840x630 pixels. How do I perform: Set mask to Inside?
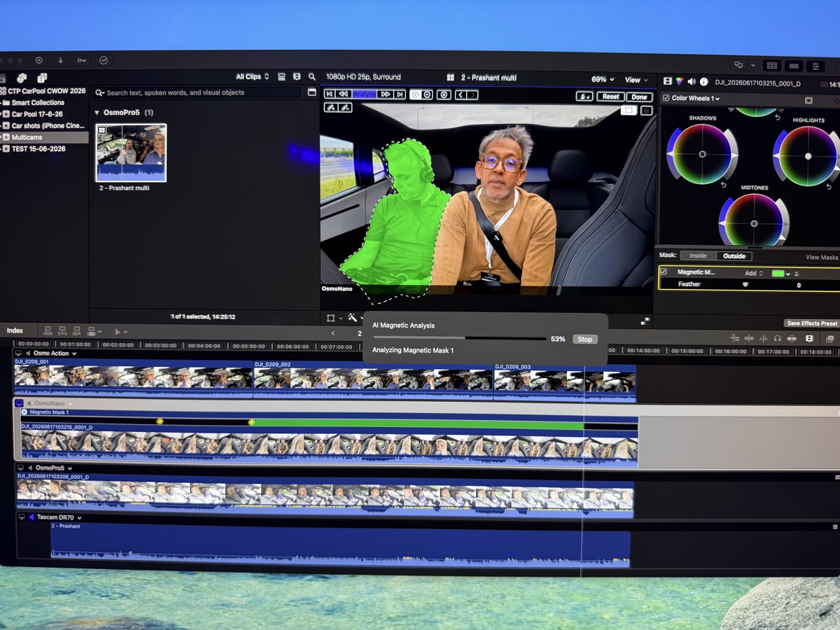698,255
